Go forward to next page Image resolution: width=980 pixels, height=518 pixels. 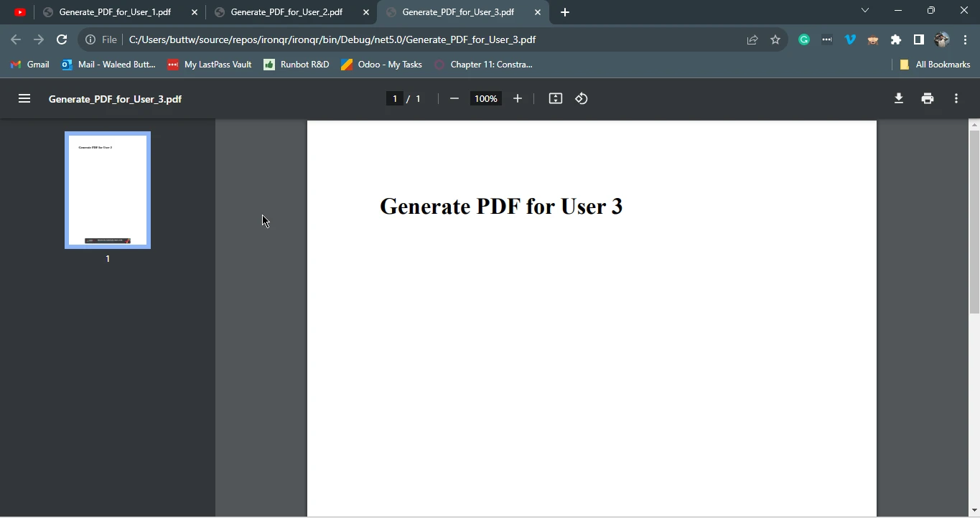pyautogui.click(x=39, y=39)
